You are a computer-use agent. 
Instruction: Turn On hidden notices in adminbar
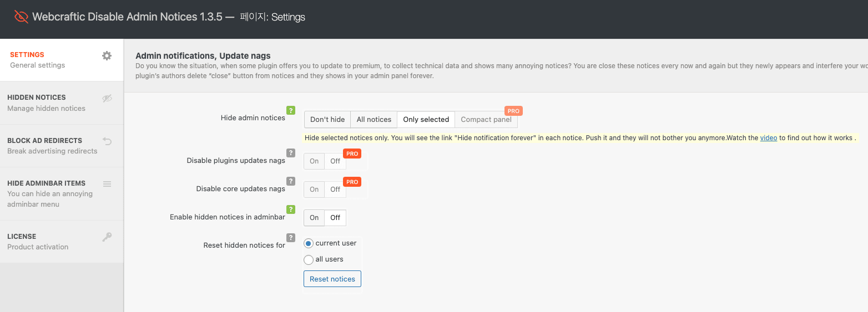click(x=314, y=218)
